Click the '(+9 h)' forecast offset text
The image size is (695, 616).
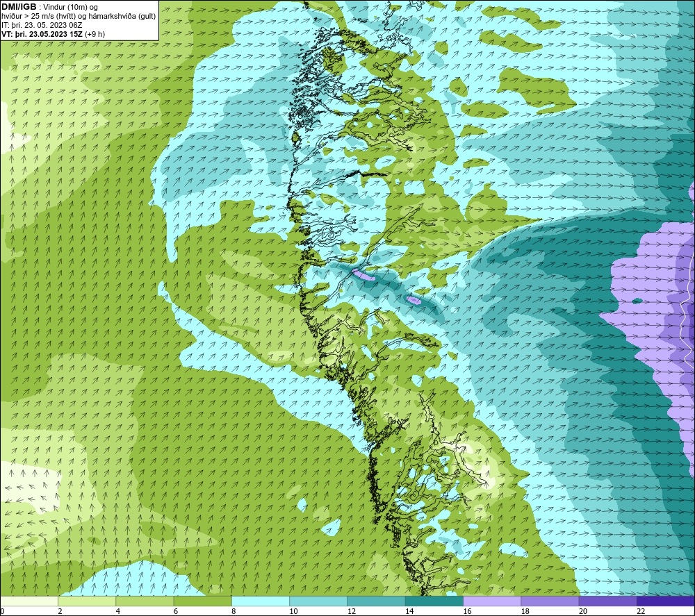point(95,34)
